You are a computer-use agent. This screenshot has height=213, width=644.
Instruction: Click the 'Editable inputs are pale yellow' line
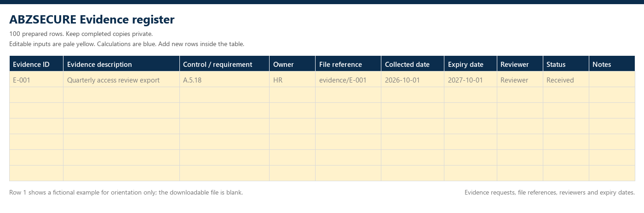126,44
